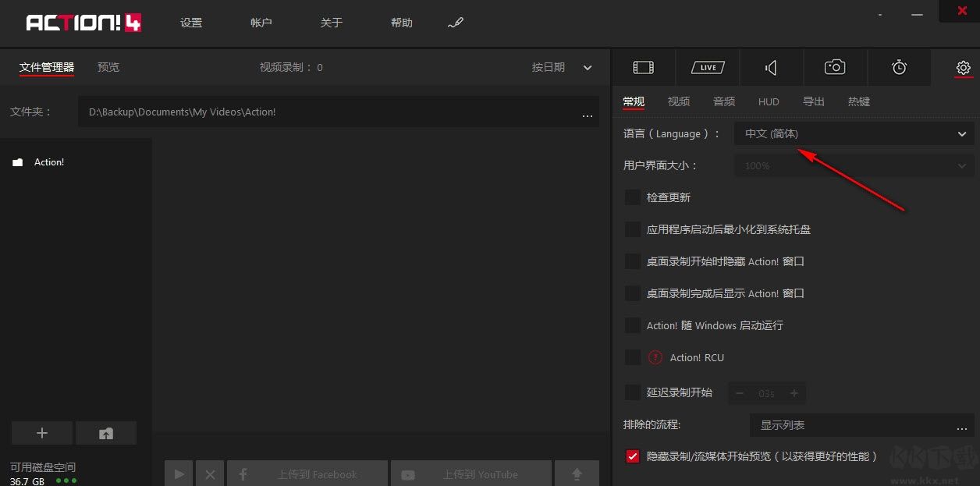
Task: Open the language dropdown showing 中文 (简体)
Action: [x=854, y=133]
